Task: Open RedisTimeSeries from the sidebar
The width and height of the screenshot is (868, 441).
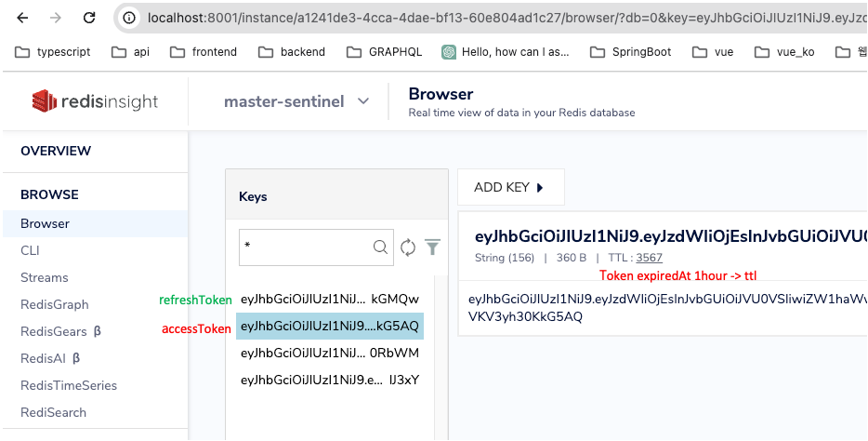Action: click(69, 385)
